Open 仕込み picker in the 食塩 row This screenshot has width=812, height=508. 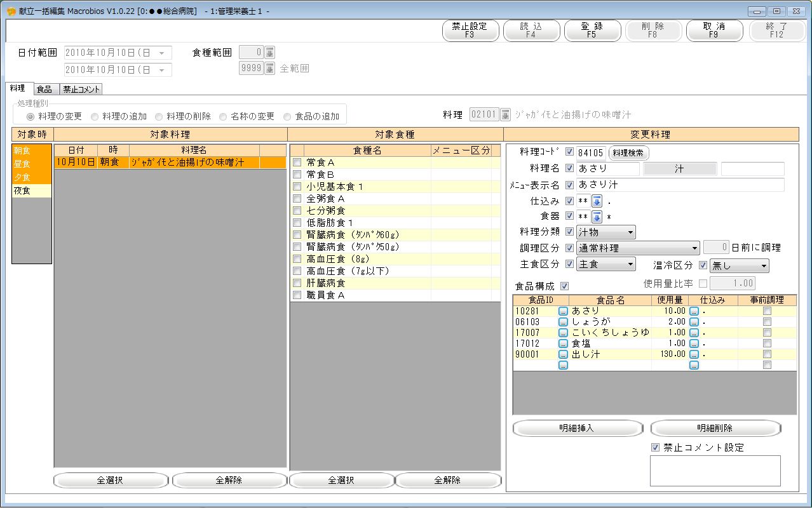(694, 344)
